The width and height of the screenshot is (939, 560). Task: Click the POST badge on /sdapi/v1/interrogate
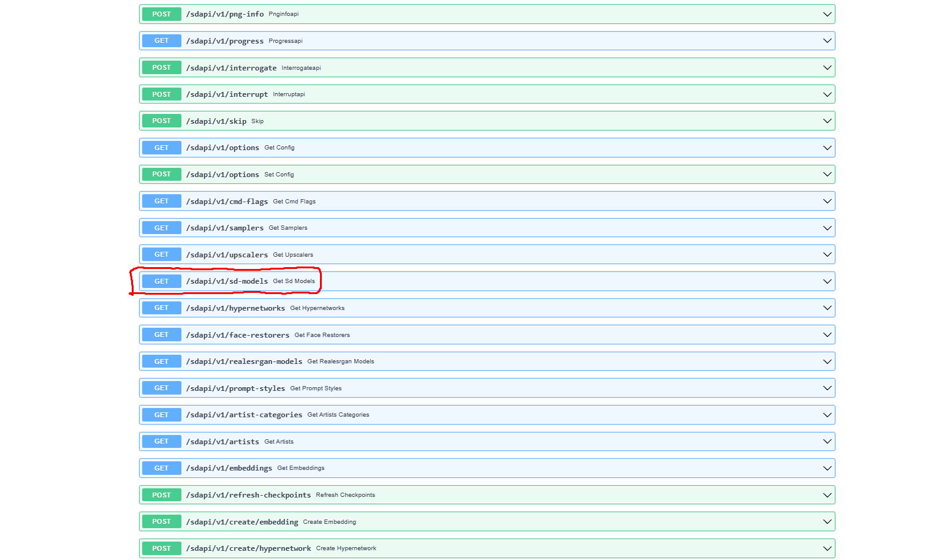coord(161,67)
